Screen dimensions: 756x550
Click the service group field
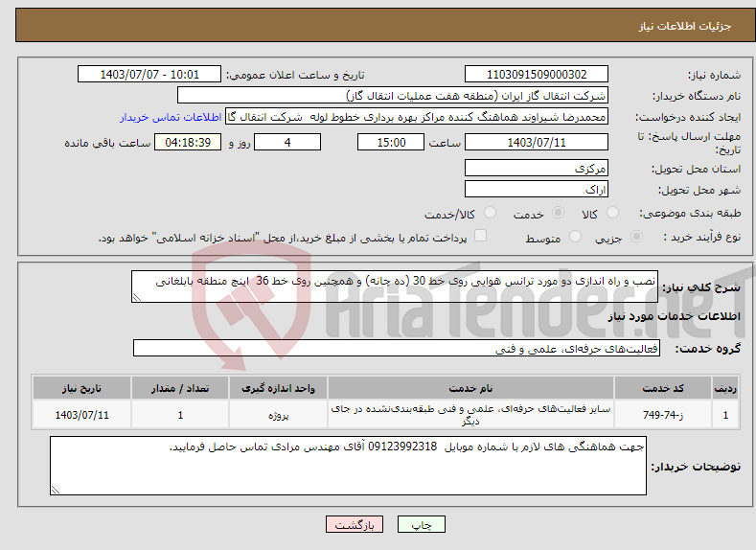pyautogui.click(x=397, y=348)
